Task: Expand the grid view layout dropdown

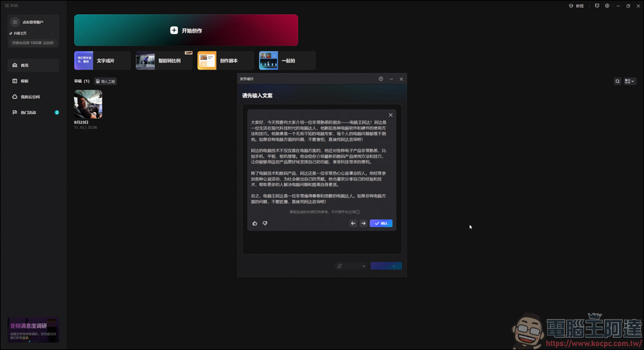Action: pos(629,81)
